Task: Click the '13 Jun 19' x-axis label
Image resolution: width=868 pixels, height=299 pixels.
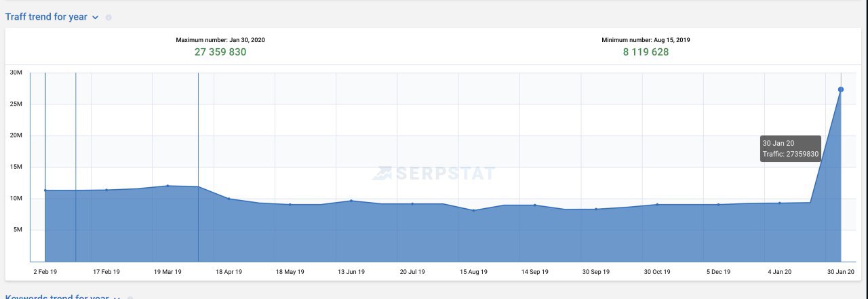Action: click(x=351, y=272)
